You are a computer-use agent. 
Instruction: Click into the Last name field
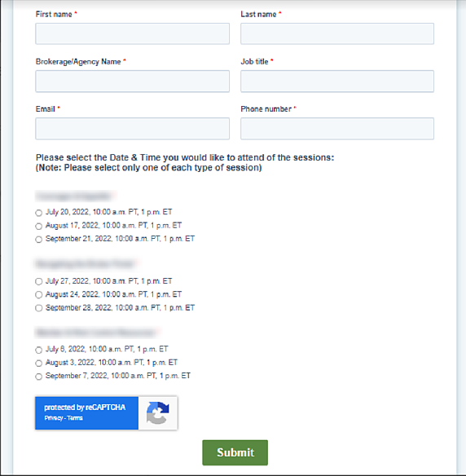(337, 33)
